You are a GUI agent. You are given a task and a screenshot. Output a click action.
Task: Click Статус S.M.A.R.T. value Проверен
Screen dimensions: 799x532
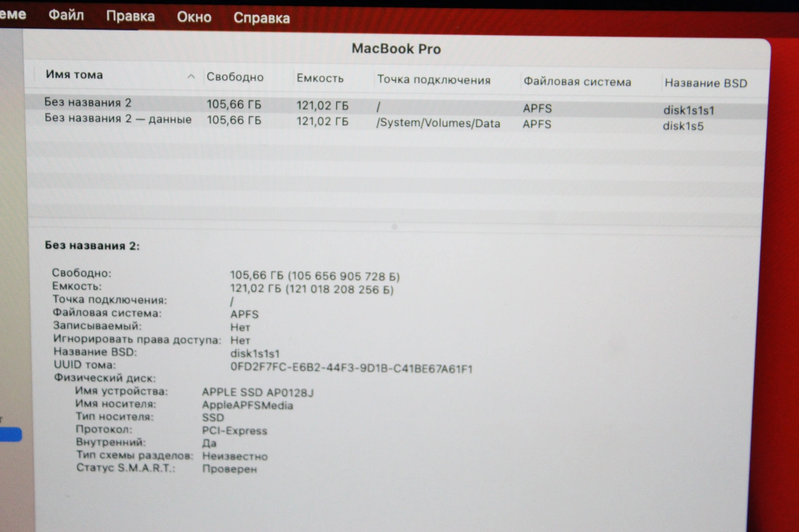coord(229,469)
